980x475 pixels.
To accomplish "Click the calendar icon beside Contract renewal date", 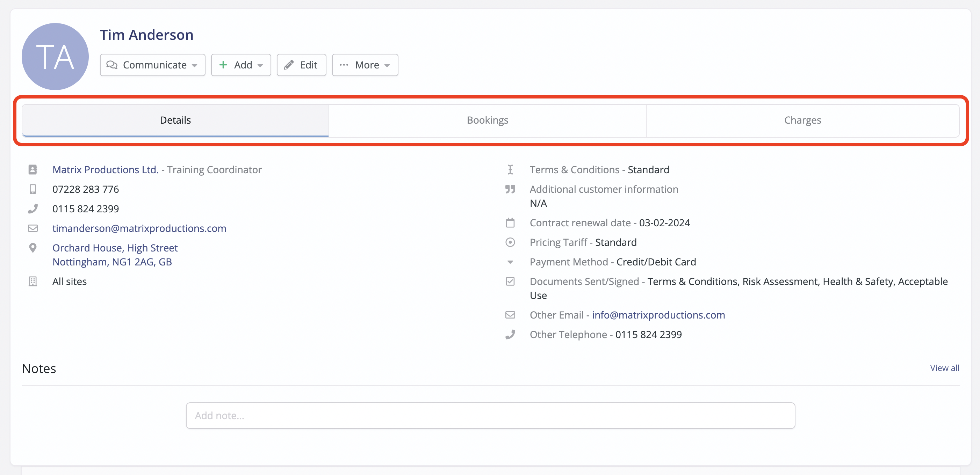I will (510, 223).
